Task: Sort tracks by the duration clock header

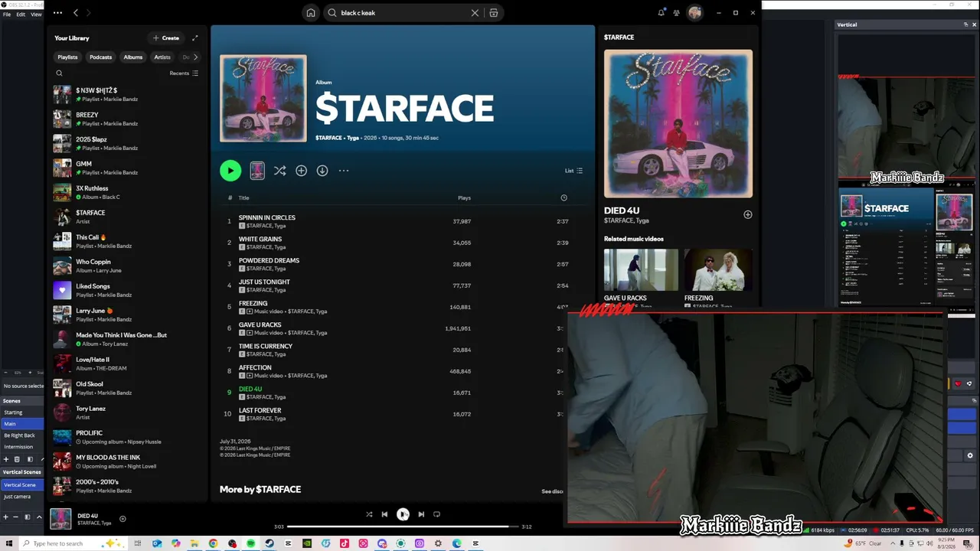Action: coord(563,198)
